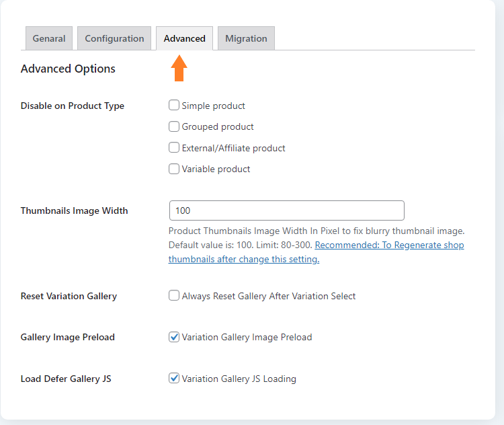Image resolution: width=504 pixels, height=425 pixels.
Task: Click the Variation Gallery JS Loading label
Action: point(239,379)
